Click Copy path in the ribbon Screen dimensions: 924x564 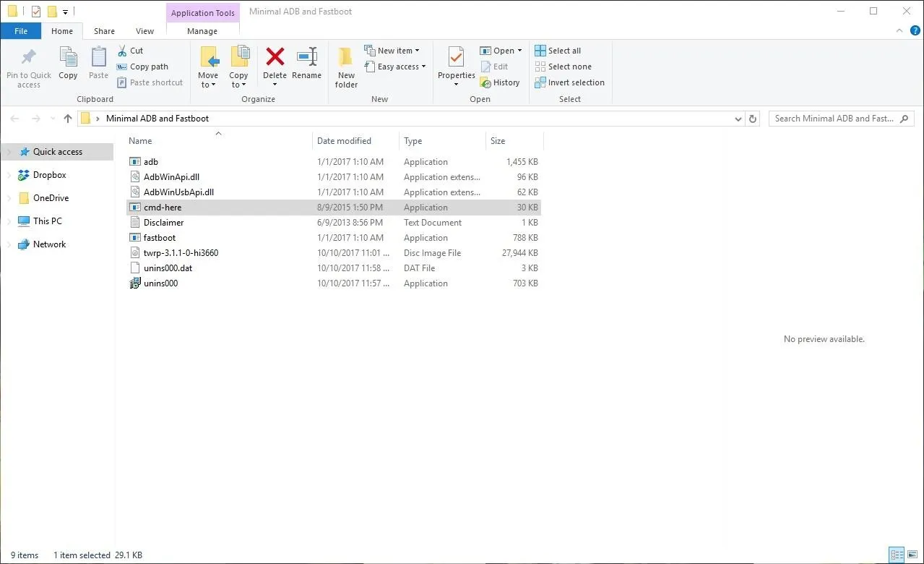pyautogui.click(x=142, y=67)
